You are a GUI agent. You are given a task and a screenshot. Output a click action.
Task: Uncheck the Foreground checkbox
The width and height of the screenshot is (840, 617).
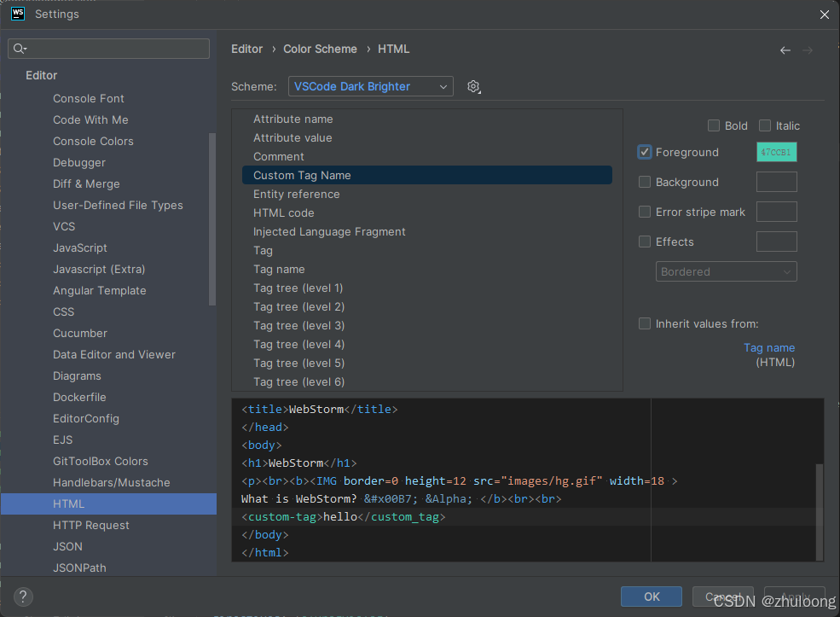click(645, 152)
